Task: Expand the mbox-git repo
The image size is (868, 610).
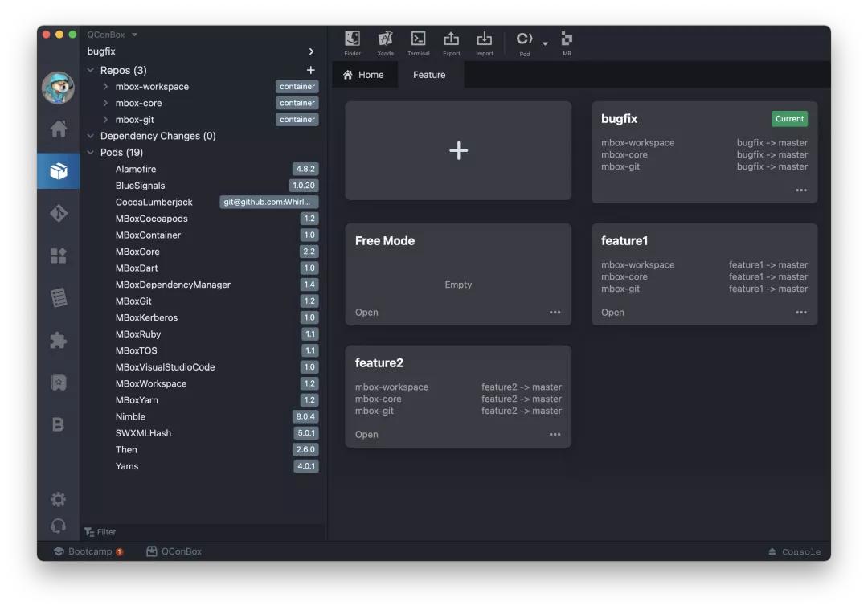Action: point(105,120)
